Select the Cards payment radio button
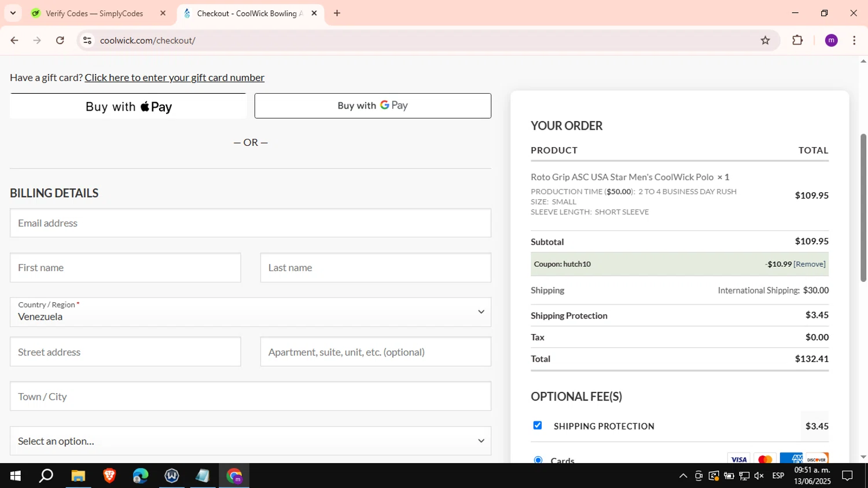 [x=538, y=460]
